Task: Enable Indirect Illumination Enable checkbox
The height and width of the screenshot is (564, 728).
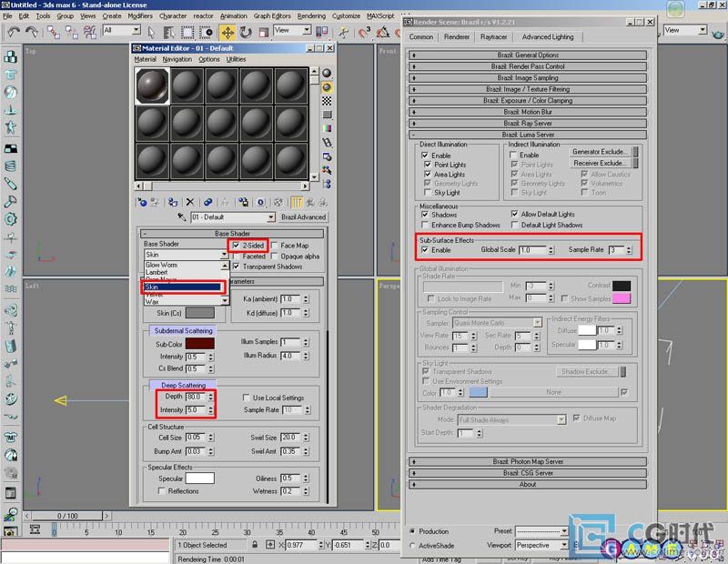Action: (513, 155)
